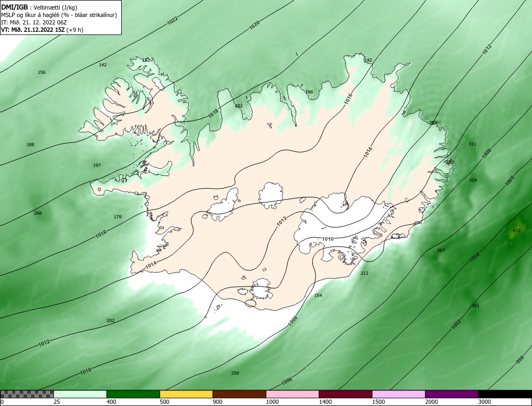Pick the dark green 400–500 legend swatch
Viewport: 532px width, 406px height.
pos(133,394)
